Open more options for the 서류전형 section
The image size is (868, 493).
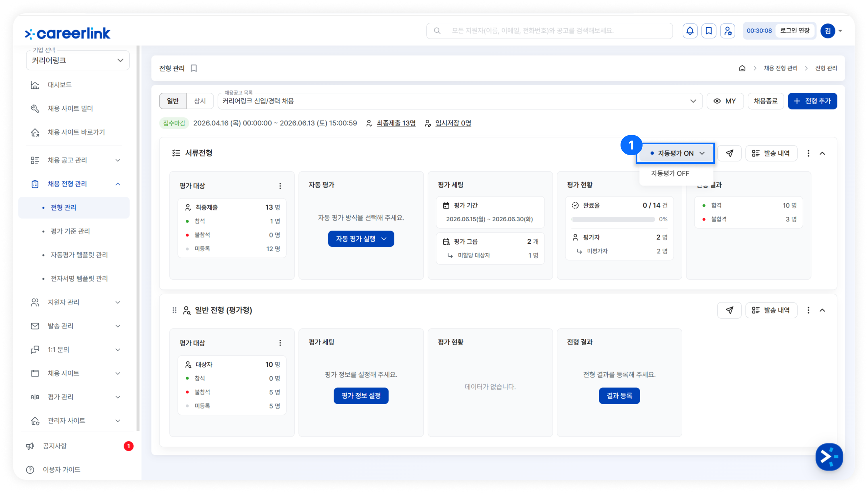point(809,153)
